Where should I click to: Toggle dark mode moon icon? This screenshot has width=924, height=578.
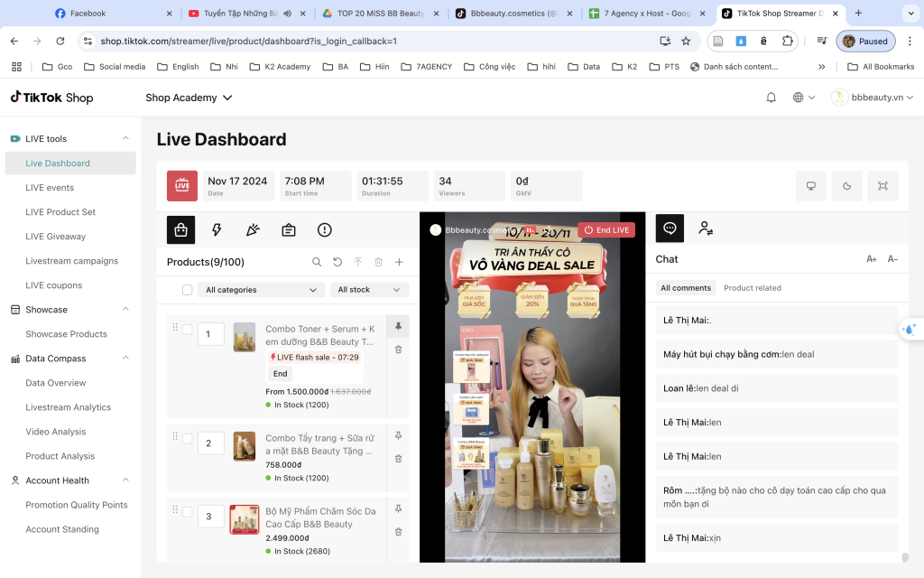point(846,186)
